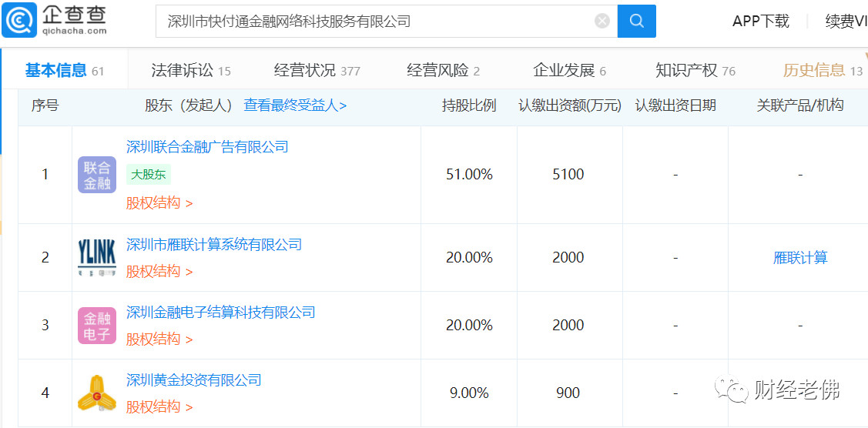Click the 序号 column header
Screen dimensions: 868x428
pos(45,105)
